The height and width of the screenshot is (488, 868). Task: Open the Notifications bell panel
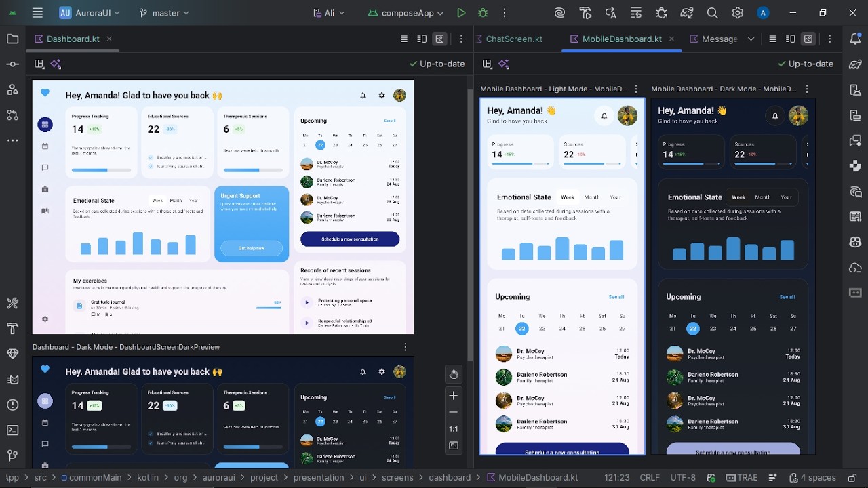coord(855,39)
